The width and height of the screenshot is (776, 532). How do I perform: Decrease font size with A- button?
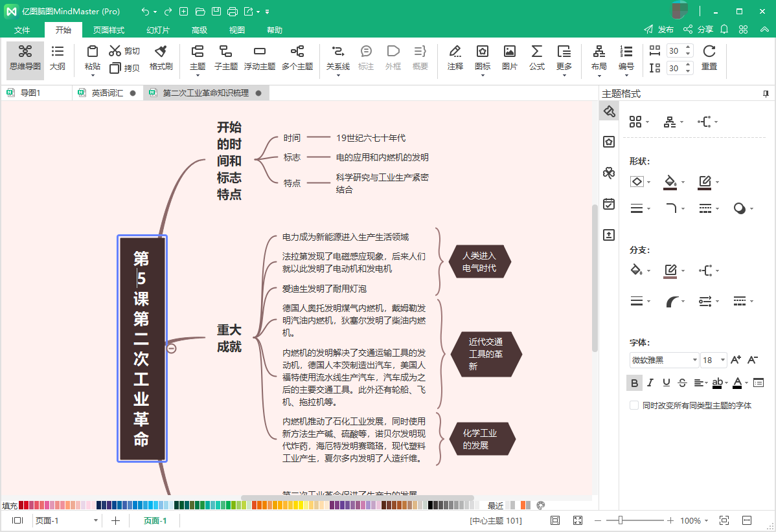tap(753, 360)
